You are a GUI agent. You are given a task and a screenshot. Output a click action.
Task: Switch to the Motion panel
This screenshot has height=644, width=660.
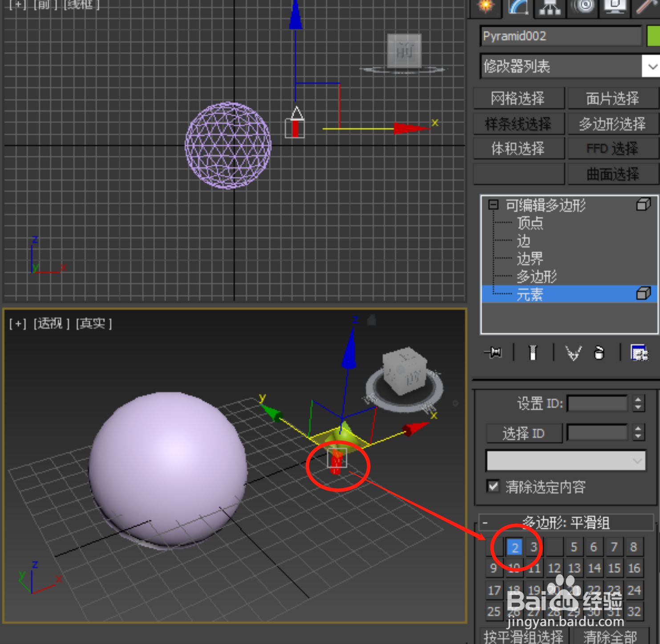coord(582,7)
